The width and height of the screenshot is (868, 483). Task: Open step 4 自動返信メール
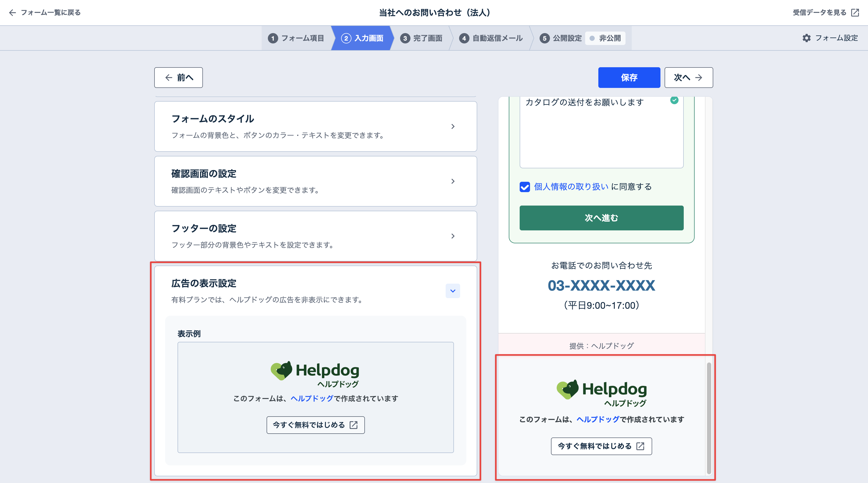click(x=491, y=38)
